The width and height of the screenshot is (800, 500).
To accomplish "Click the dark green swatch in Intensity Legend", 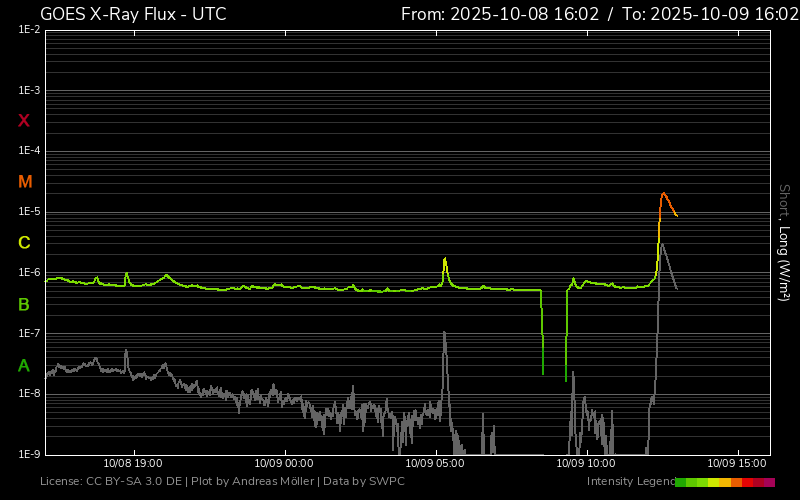I will tap(681, 482).
